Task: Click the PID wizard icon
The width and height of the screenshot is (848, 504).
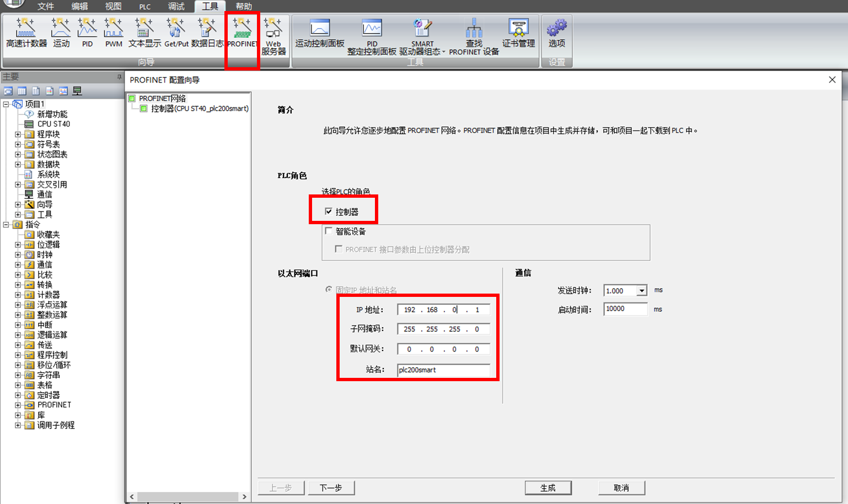Action: pos(87,32)
